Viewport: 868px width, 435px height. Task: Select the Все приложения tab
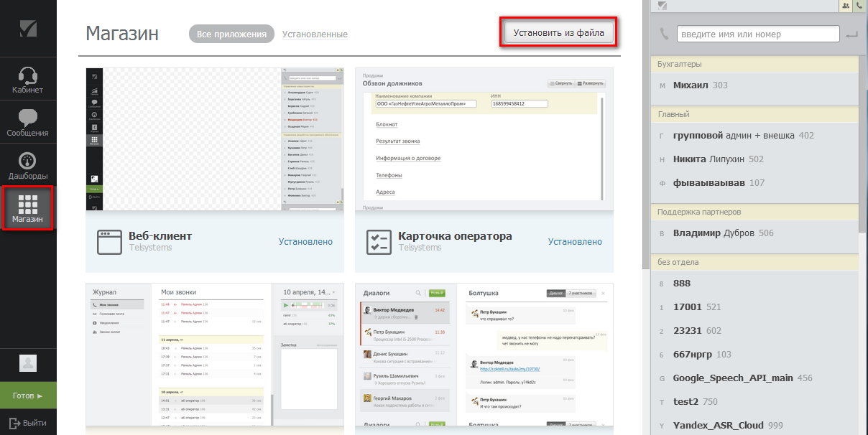click(x=231, y=34)
